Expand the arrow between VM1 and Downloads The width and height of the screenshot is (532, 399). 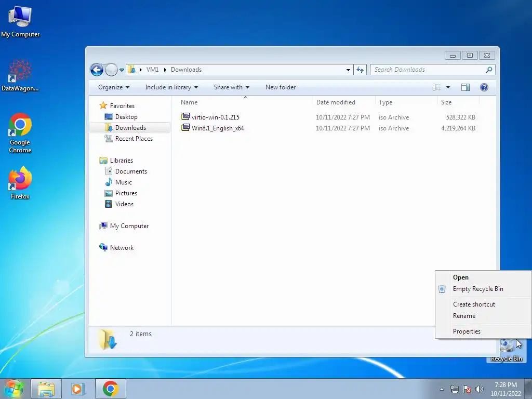point(165,70)
